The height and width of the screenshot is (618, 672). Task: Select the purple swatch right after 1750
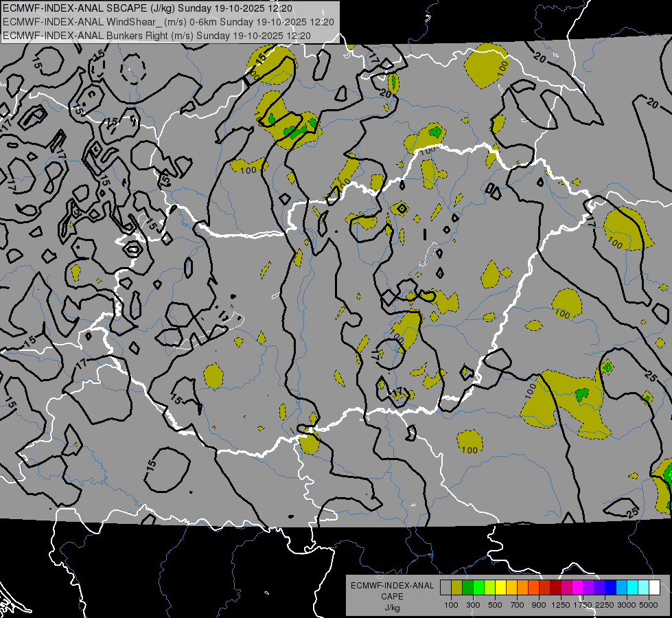589,588
